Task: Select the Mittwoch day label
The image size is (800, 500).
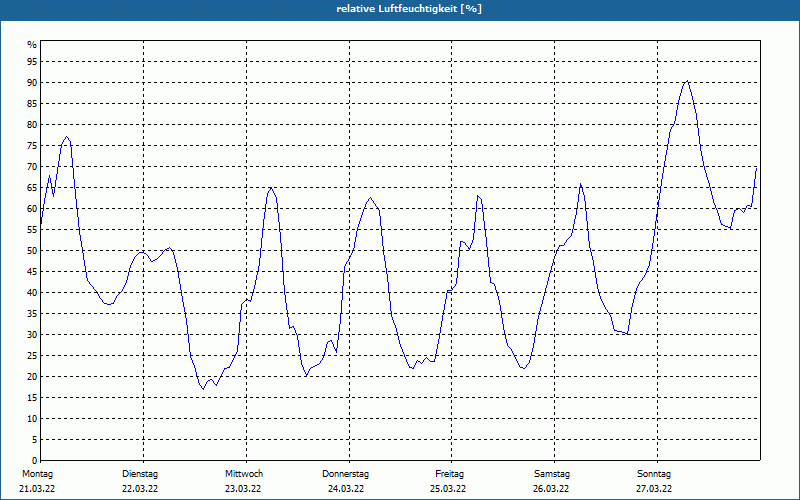Action: point(244,474)
